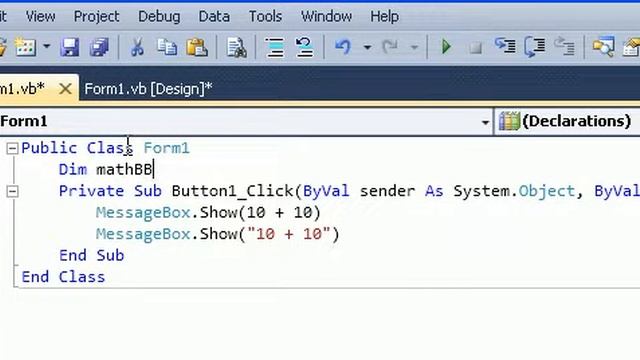Click the 'End Class' line

pyautogui.click(x=63, y=277)
